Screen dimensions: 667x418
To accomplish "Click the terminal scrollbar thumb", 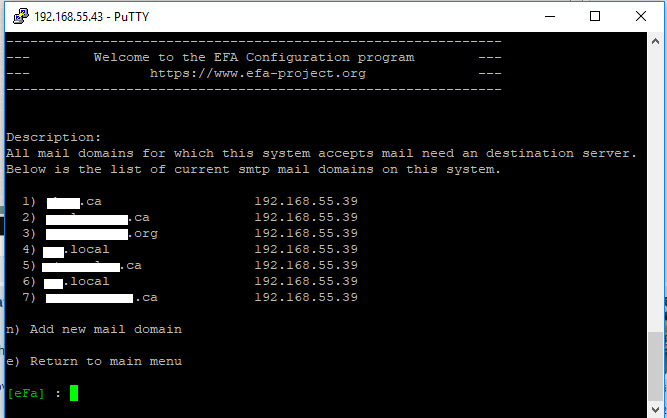I will (x=655, y=366).
